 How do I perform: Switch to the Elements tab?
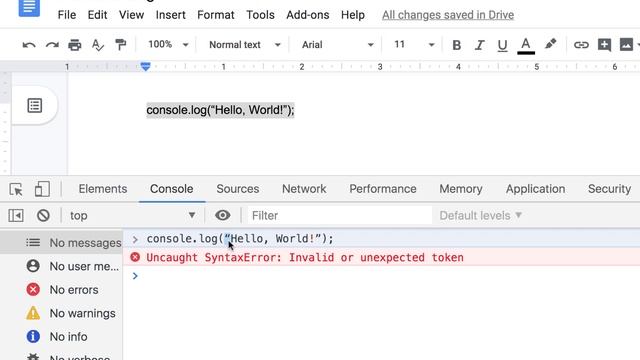pyautogui.click(x=103, y=189)
